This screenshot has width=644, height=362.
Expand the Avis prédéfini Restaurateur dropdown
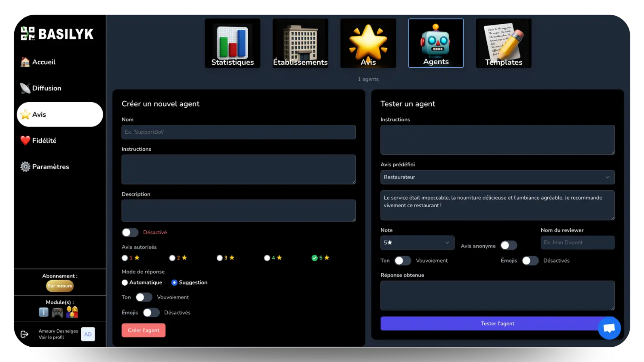click(x=497, y=177)
